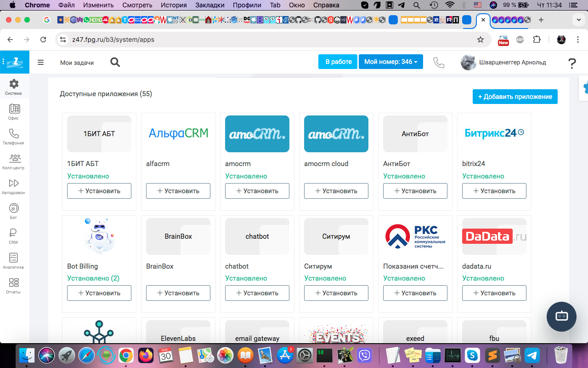
Task: Open the Бот section icon
Action: coord(14,211)
